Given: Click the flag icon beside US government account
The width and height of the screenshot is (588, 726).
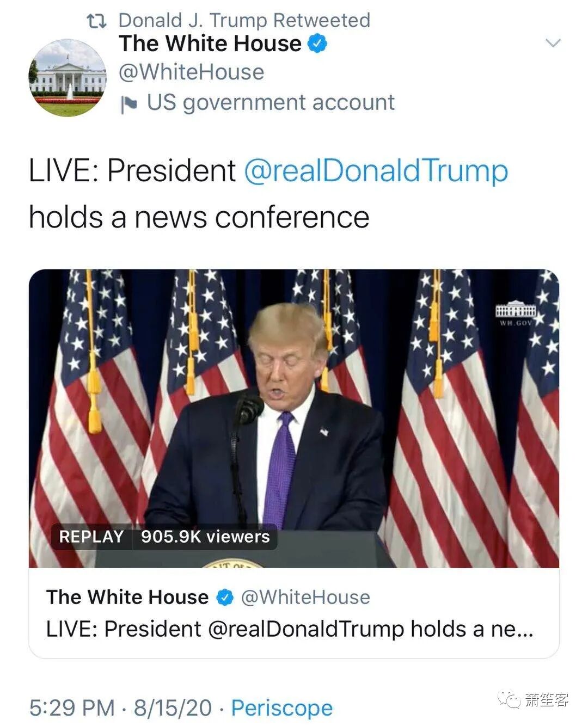Looking at the screenshot, I should 129,104.
